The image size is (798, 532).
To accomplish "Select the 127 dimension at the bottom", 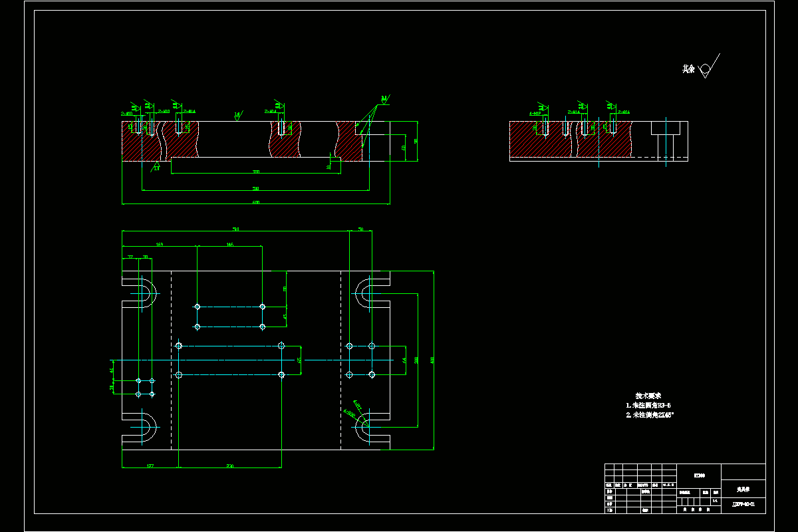I will pos(150,465).
